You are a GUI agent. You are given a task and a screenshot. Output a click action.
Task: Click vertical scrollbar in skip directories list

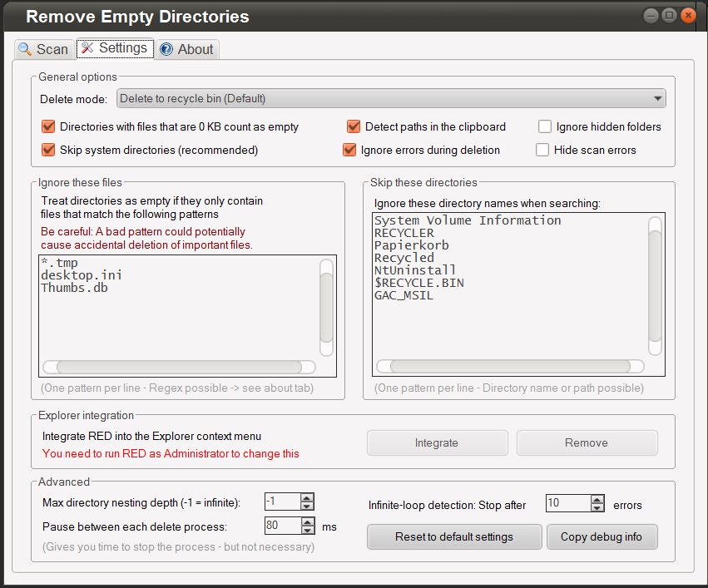pyautogui.click(x=655, y=283)
